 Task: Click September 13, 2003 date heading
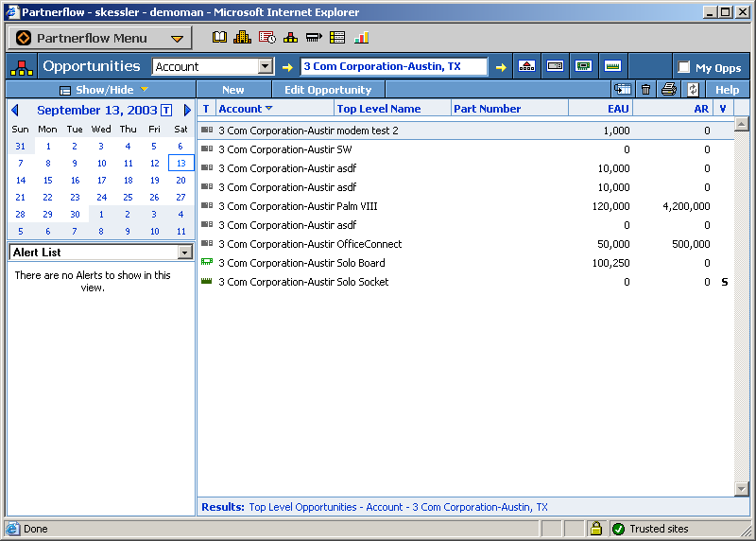(97, 110)
